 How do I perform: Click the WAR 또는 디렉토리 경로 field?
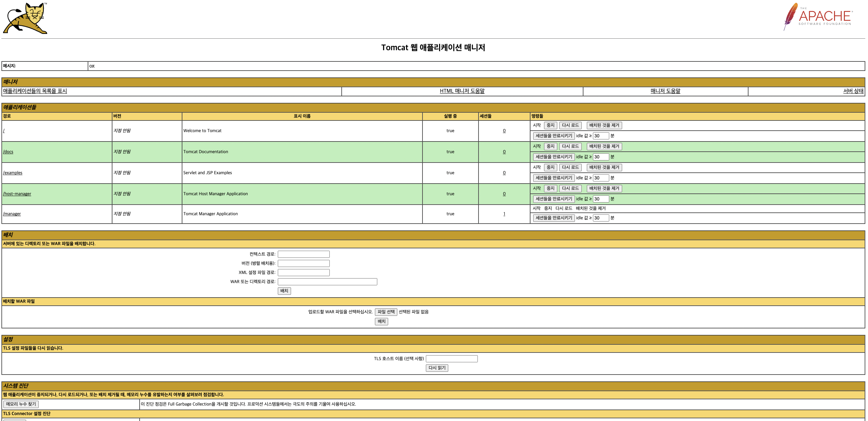click(x=327, y=282)
